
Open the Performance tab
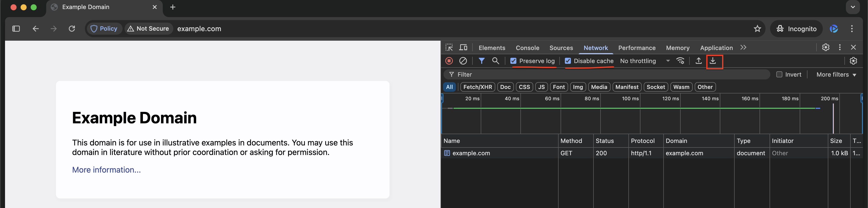(x=636, y=48)
